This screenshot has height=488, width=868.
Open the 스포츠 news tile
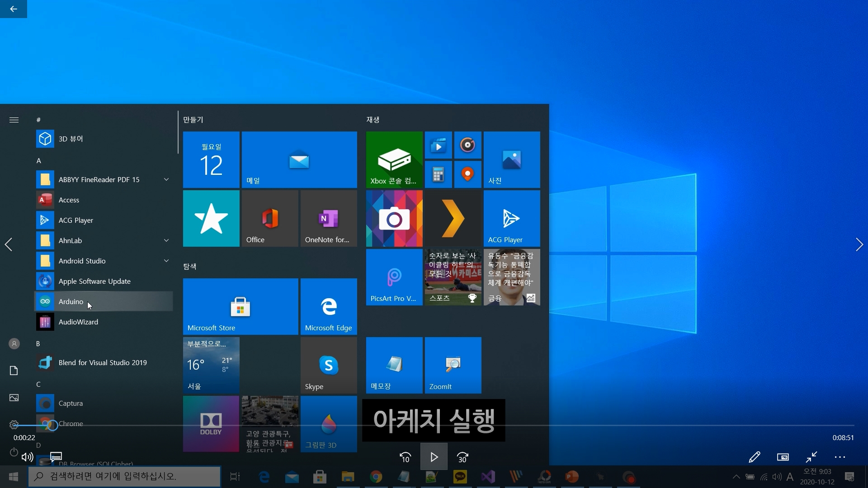coord(453,277)
